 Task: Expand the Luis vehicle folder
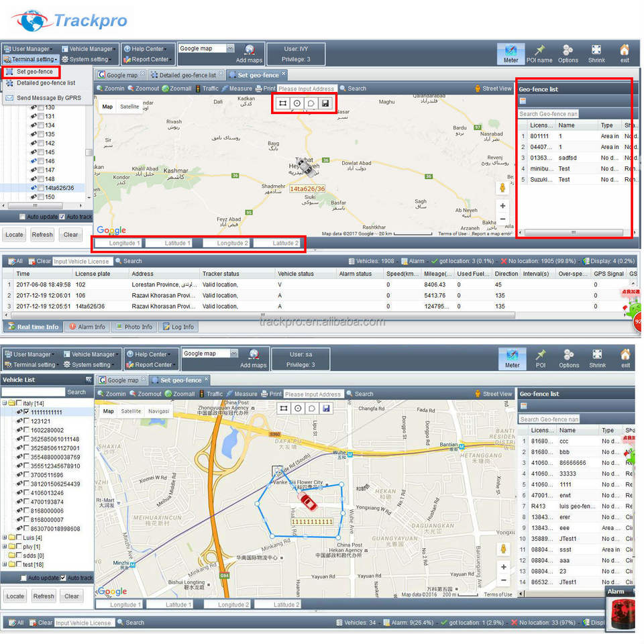[x=5, y=538]
